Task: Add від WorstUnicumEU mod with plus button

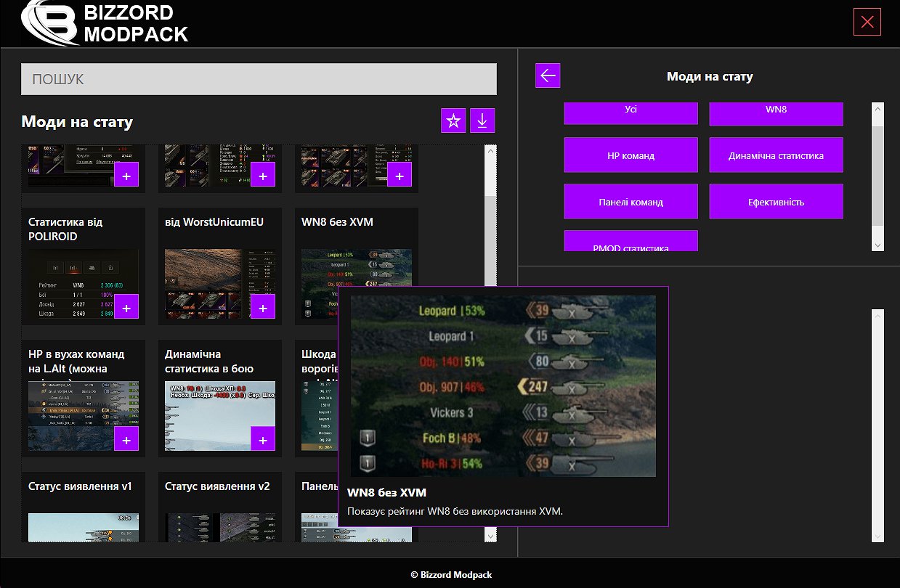Action: (x=263, y=306)
